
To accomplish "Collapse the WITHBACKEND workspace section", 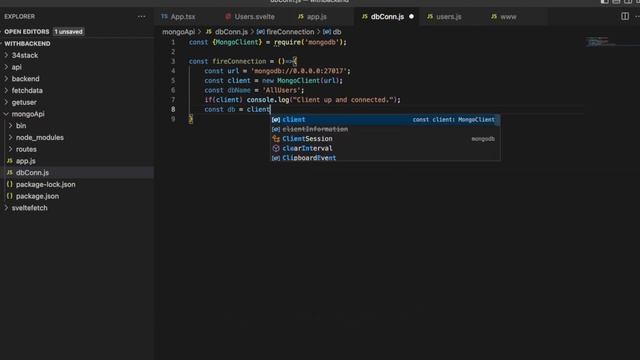I will (27, 44).
